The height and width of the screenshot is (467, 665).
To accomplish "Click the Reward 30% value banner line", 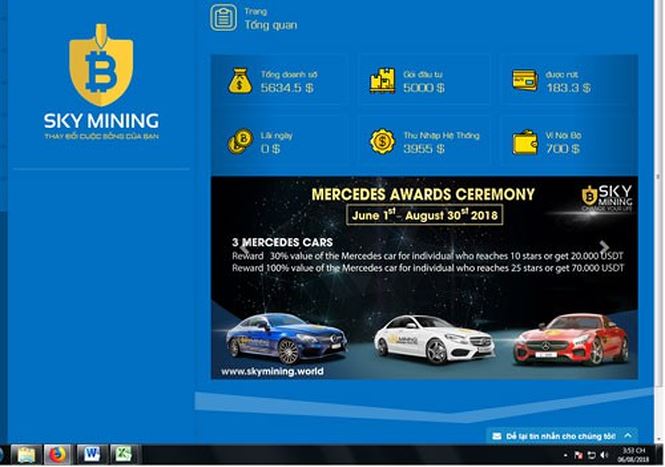I will [x=428, y=256].
